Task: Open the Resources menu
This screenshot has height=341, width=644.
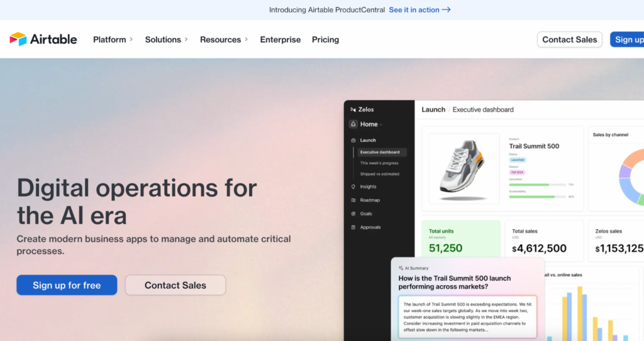Action: [220, 40]
